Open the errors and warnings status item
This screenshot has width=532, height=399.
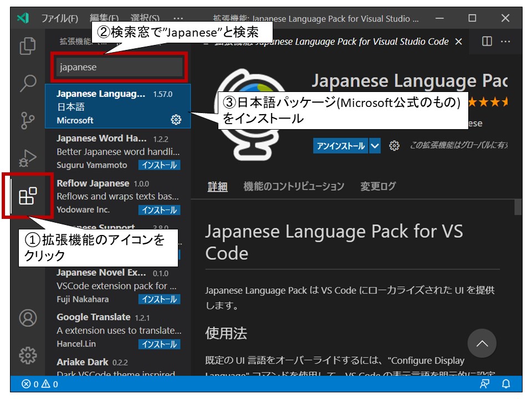click(40, 384)
